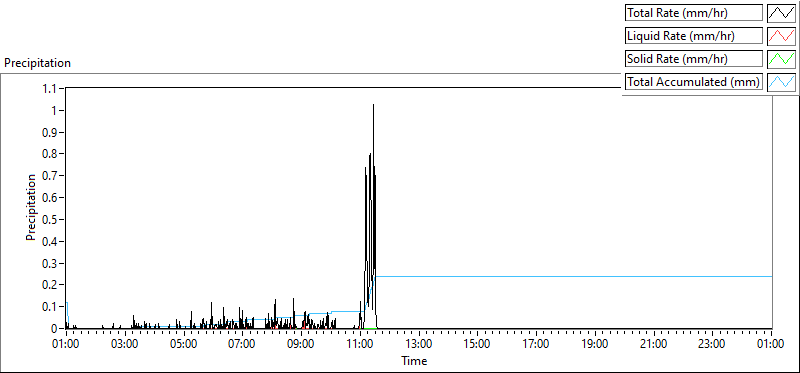Click the Total Accumulated blue plot sample icon
The image size is (800, 373).
coord(781,81)
